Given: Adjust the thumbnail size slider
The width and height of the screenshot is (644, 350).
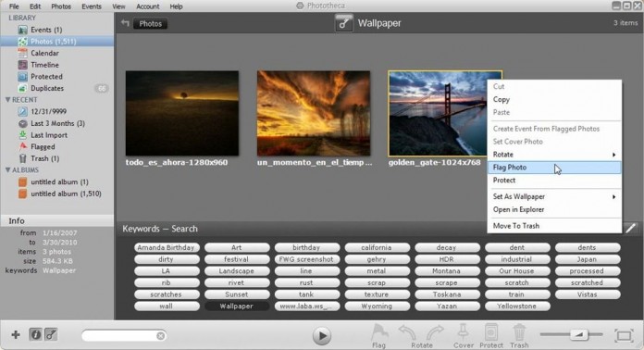Looking at the screenshot, I should (578, 335).
